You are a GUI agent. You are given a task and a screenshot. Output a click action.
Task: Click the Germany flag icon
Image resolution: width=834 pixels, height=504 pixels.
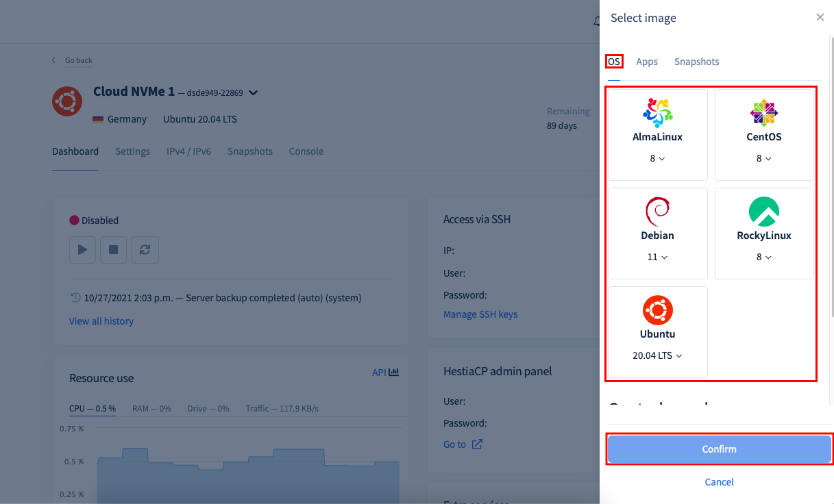click(x=98, y=119)
